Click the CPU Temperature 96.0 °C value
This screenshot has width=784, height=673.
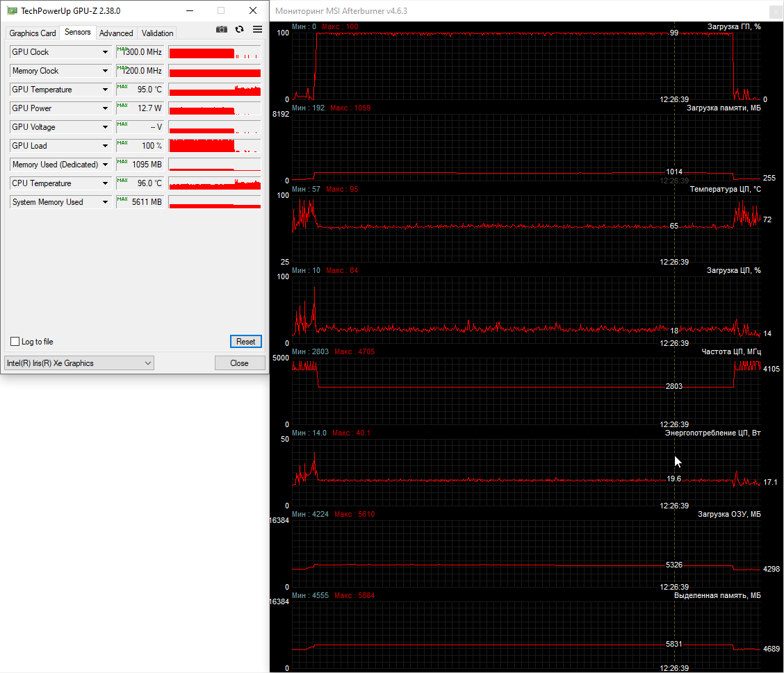tap(140, 183)
